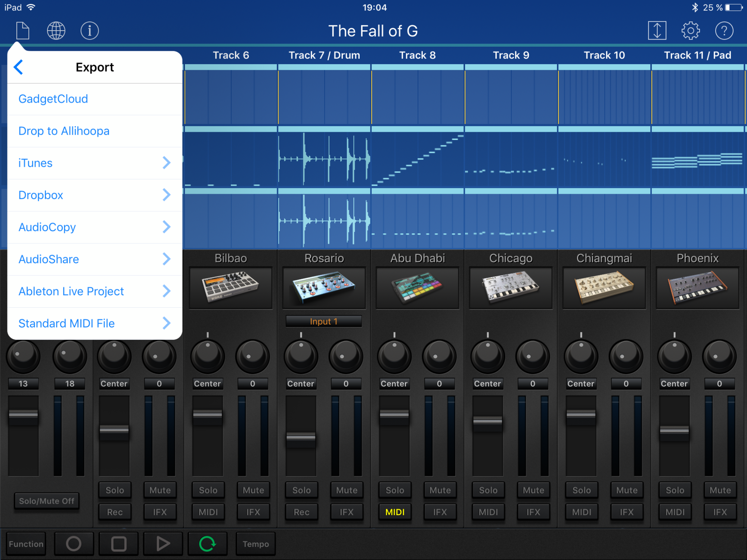Solo the Chicago track

click(x=488, y=490)
